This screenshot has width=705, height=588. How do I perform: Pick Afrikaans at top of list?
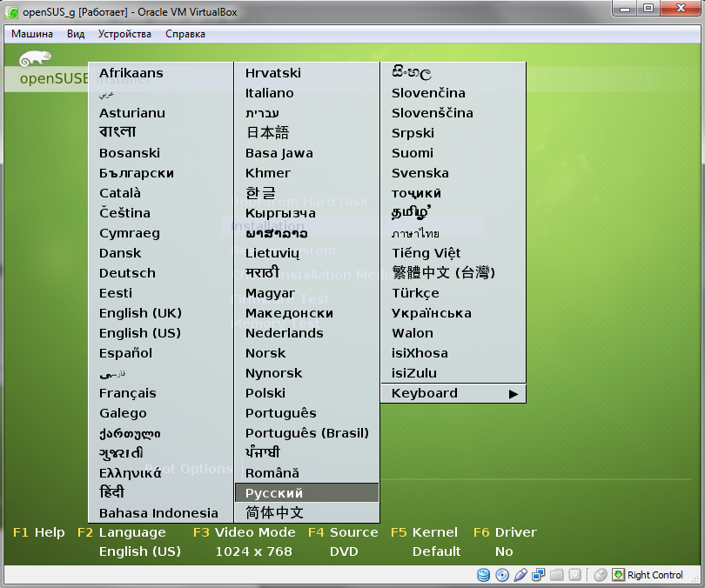(161, 73)
